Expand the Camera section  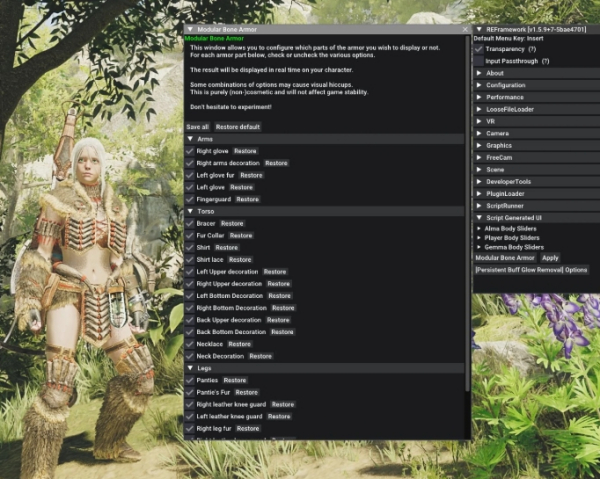coord(537,133)
